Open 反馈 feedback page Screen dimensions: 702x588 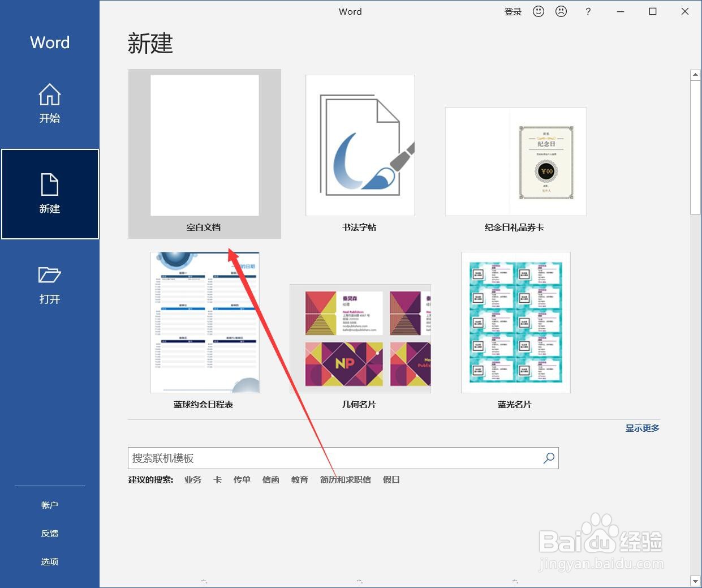tap(50, 533)
